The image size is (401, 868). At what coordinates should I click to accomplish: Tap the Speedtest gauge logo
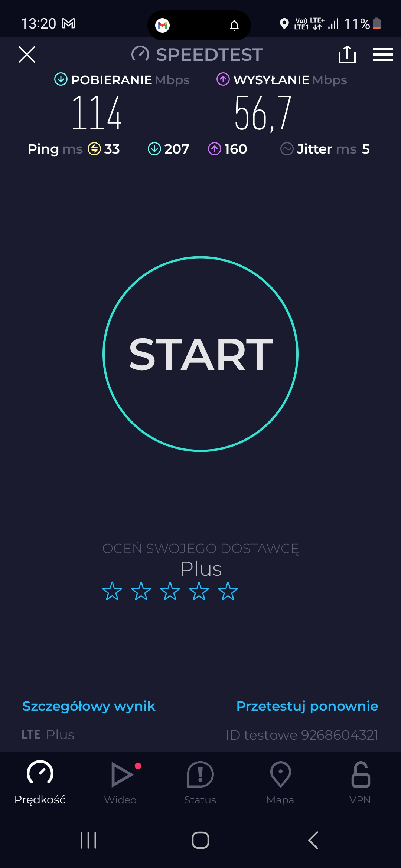[x=140, y=55]
